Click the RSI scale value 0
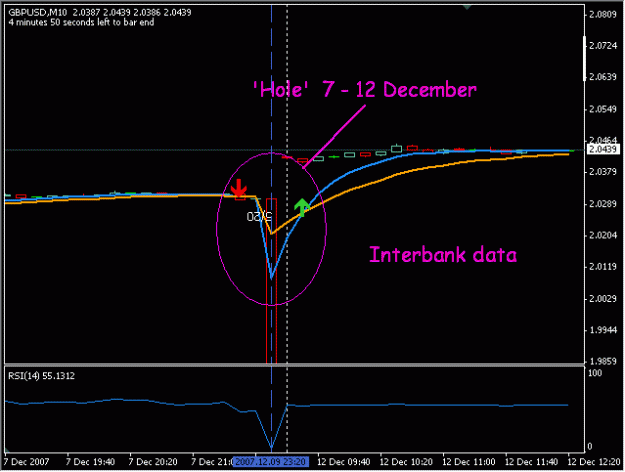This screenshot has height=472, width=625. 590,446
